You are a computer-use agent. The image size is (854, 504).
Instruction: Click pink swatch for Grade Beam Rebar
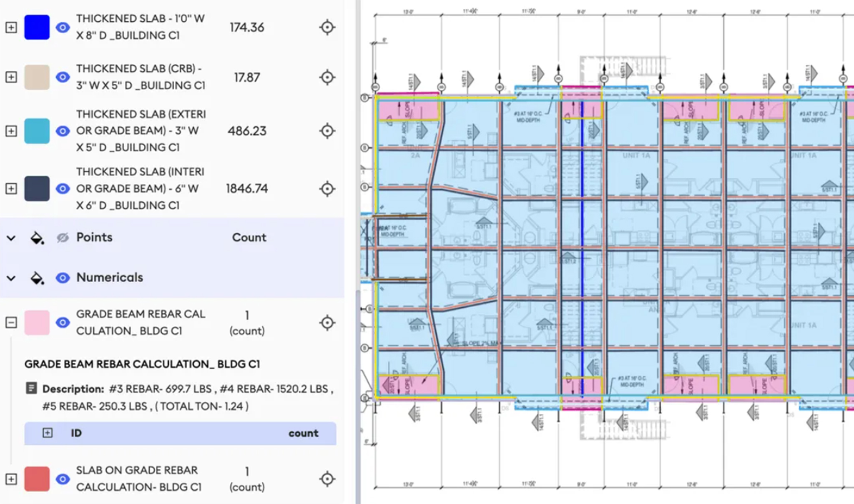pyautogui.click(x=37, y=323)
